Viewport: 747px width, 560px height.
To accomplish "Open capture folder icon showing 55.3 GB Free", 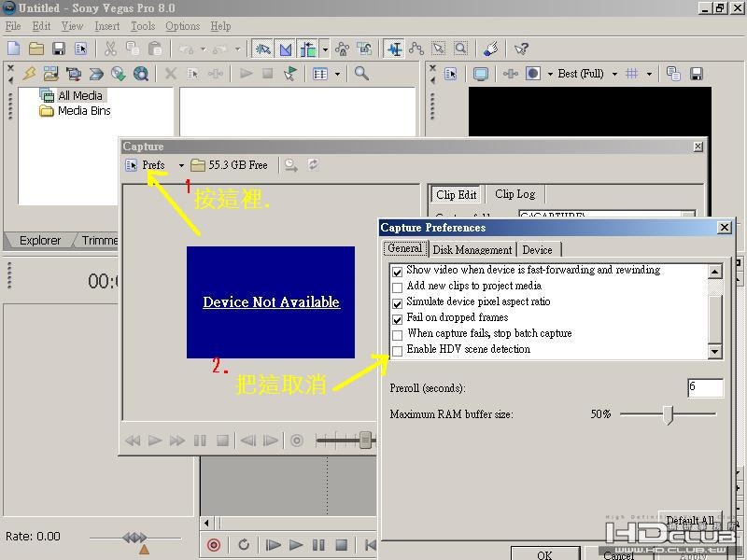I will point(198,165).
